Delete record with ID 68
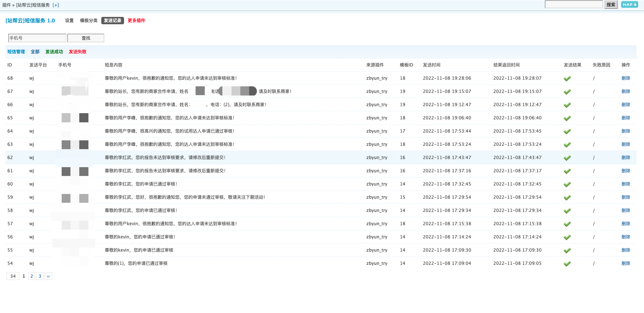This screenshot has width=644, height=313. click(x=626, y=78)
